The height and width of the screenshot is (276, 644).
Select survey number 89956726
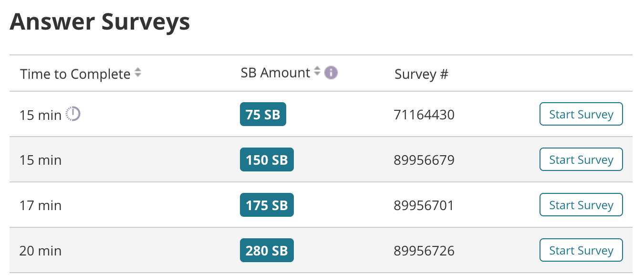(424, 250)
